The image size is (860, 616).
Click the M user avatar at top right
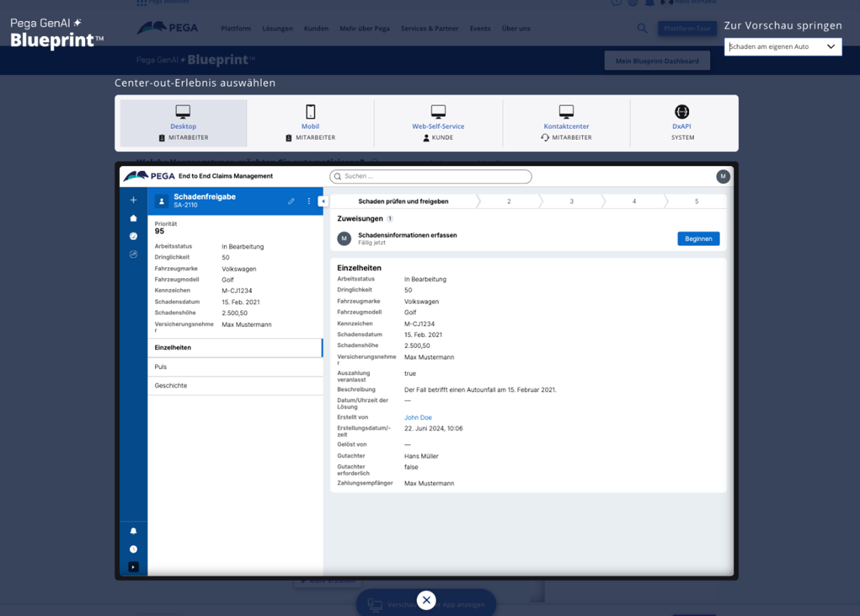(723, 176)
